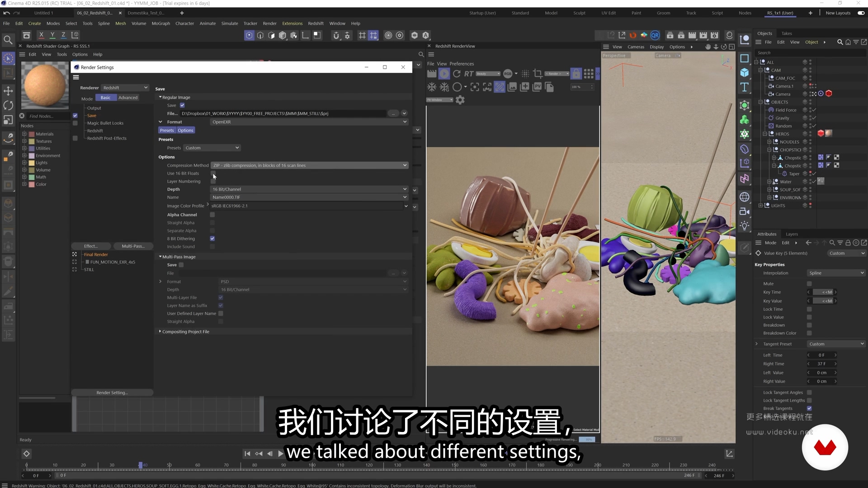Click the cube primitive icon in the Objects sidebar
Viewport: 868px width, 488px height.
(745, 72)
